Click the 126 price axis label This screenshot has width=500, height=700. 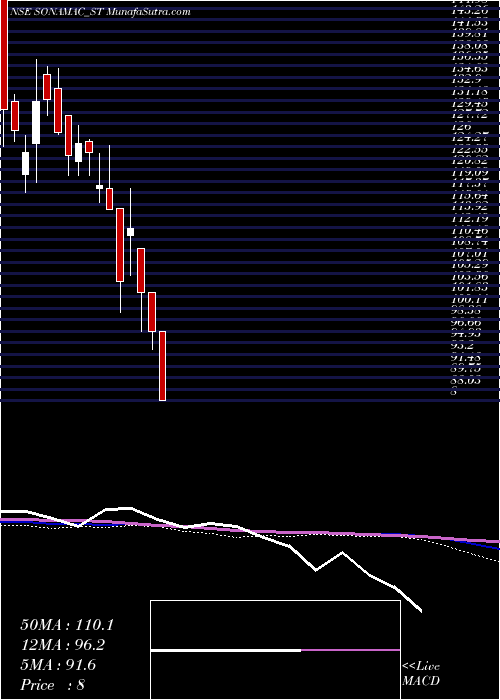459,126
